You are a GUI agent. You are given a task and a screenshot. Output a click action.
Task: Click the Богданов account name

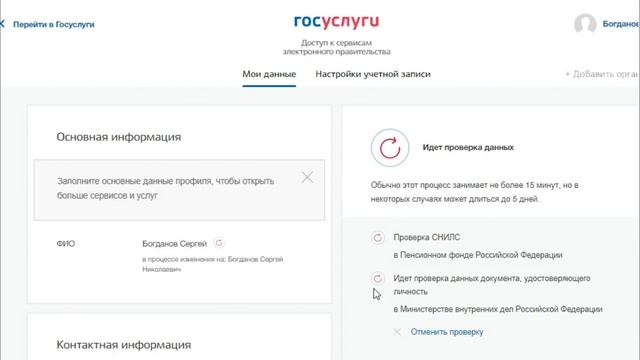tap(621, 24)
